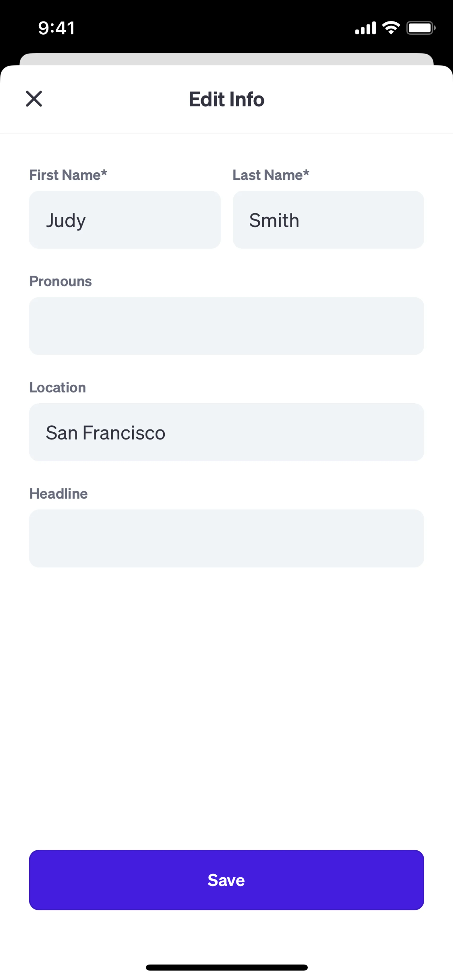Edit the Last Name field containing Smith
Screen dimensions: 453x980
(328, 220)
